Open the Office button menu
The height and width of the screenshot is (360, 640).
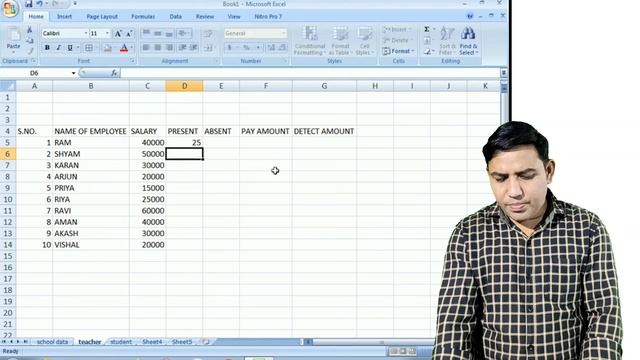pyautogui.click(x=9, y=8)
